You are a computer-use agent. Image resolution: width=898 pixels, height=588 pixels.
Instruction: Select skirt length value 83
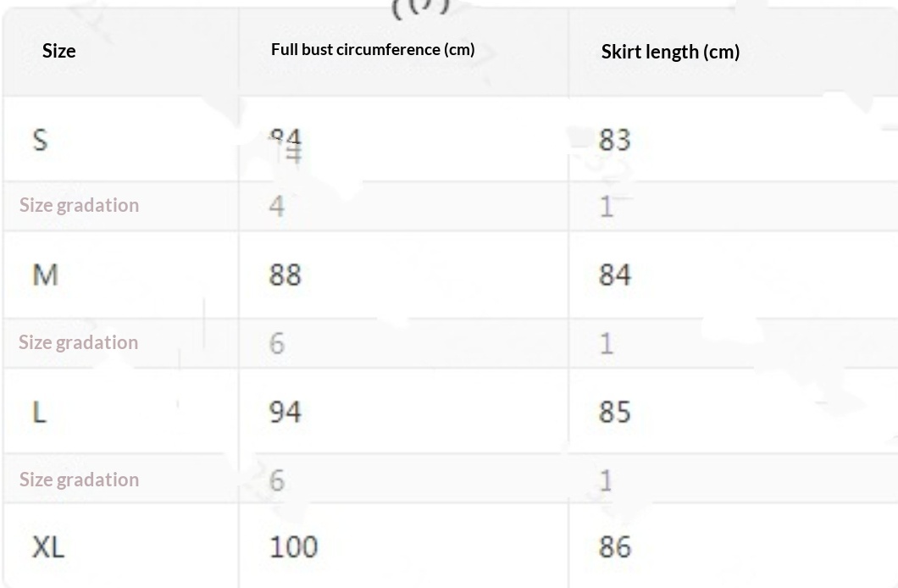615,140
